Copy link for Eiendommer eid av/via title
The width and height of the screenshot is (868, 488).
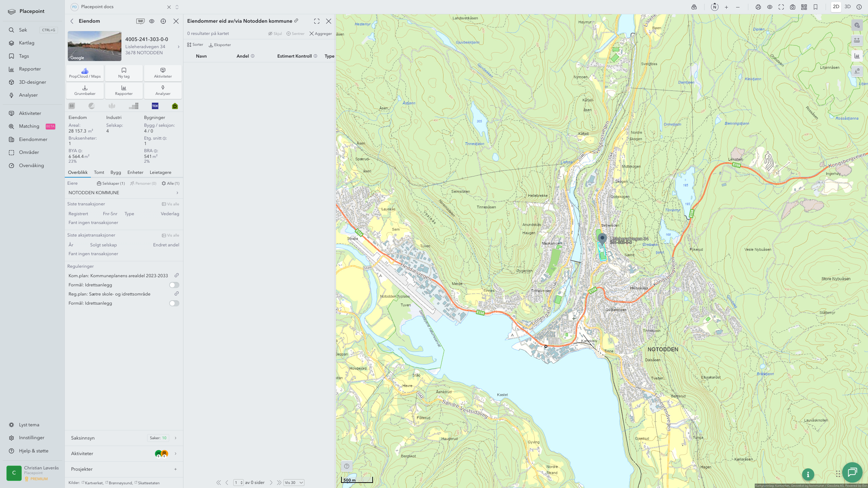pos(296,21)
